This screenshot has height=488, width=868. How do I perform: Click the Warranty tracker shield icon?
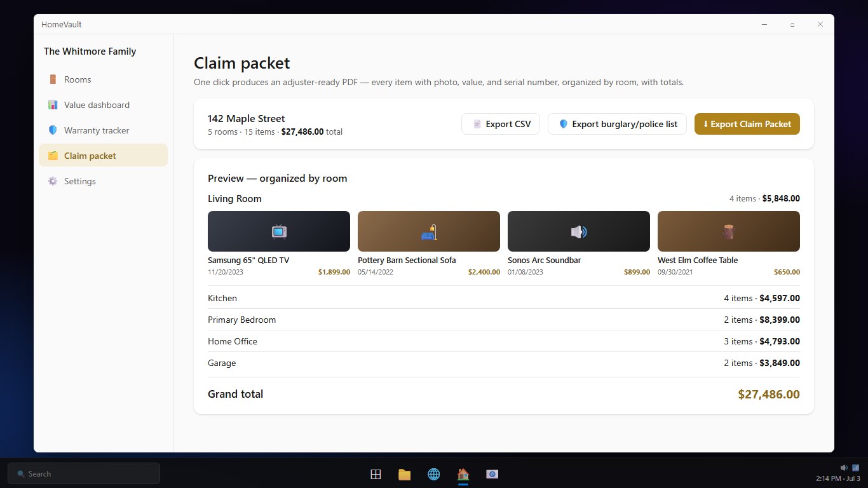53,130
